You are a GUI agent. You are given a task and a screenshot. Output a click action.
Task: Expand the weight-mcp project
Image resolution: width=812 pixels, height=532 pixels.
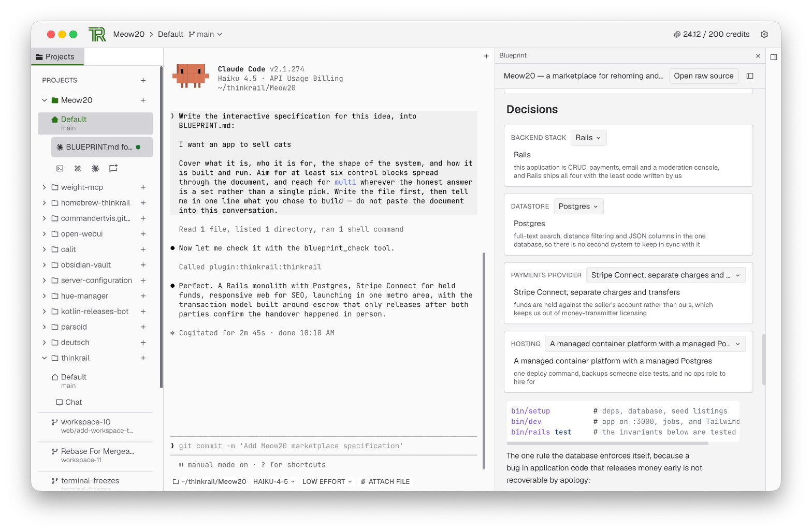(x=45, y=187)
